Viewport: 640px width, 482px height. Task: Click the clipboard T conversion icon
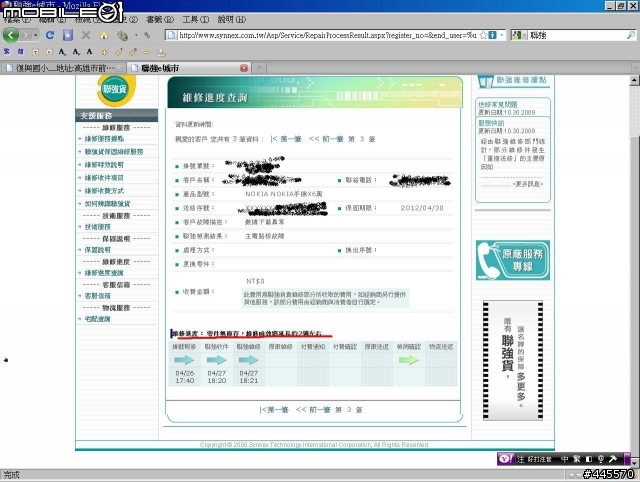click(x=35, y=52)
